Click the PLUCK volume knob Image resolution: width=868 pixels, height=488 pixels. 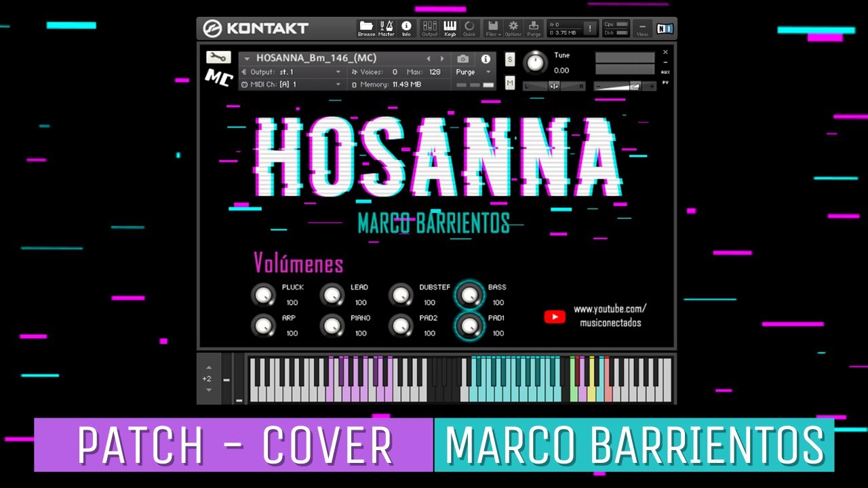coord(263,295)
